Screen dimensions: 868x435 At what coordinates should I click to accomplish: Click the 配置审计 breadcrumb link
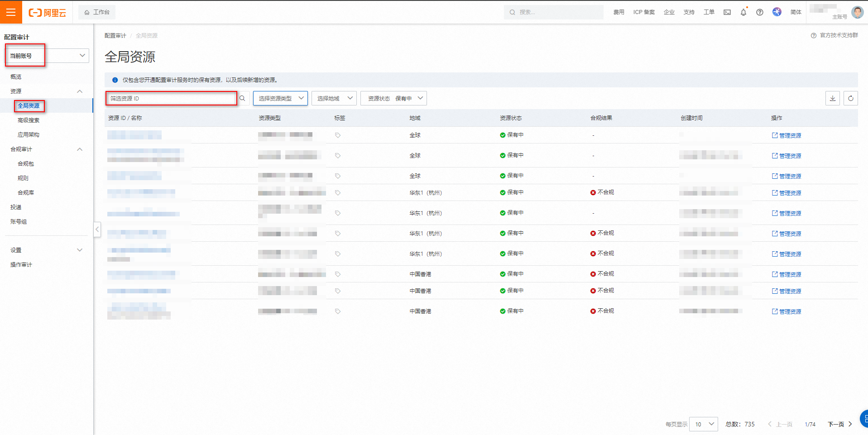tap(115, 36)
